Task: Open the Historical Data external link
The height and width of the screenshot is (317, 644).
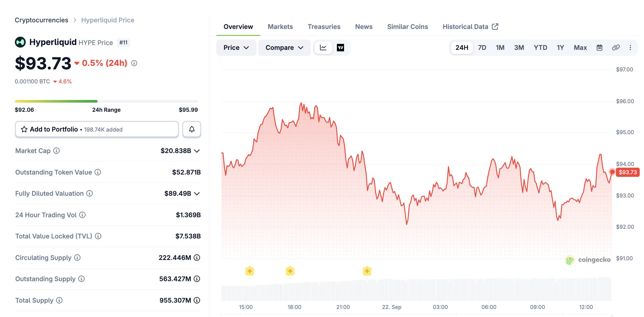Action: coord(471,27)
